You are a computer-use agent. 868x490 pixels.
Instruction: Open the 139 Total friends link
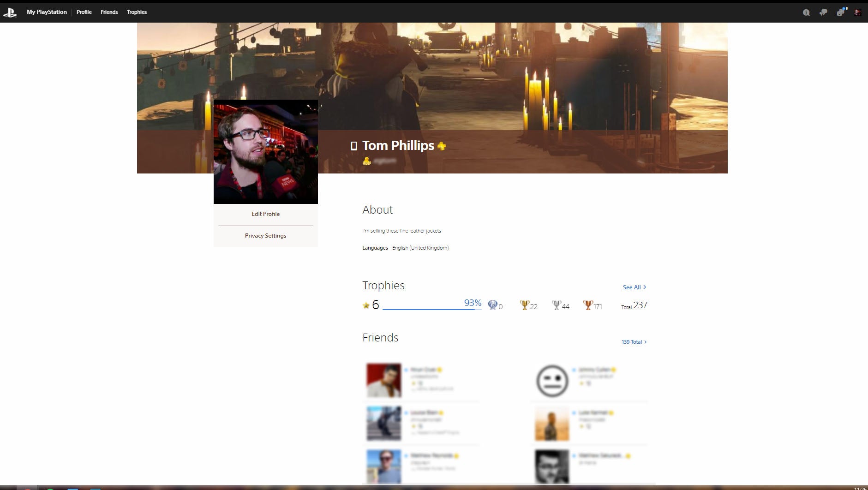[x=634, y=342]
